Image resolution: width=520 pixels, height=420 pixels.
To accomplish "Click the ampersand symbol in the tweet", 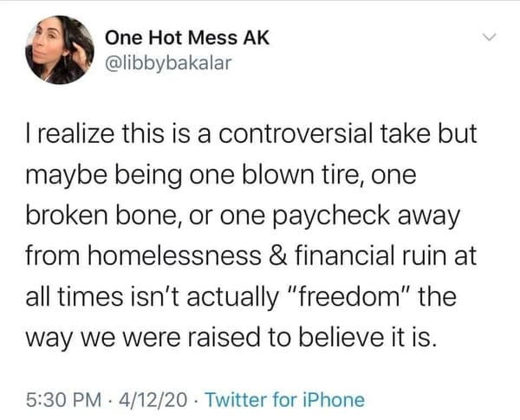I will click(x=278, y=255).
